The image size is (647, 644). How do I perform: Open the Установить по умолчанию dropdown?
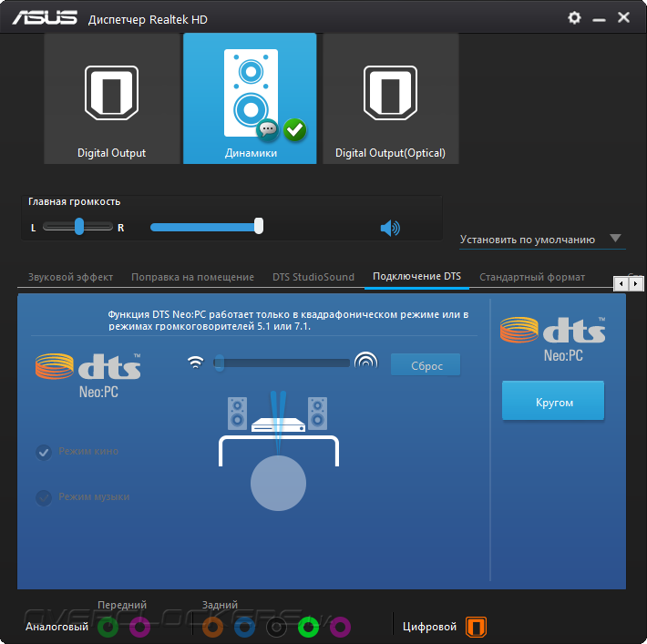coord(542,240)
